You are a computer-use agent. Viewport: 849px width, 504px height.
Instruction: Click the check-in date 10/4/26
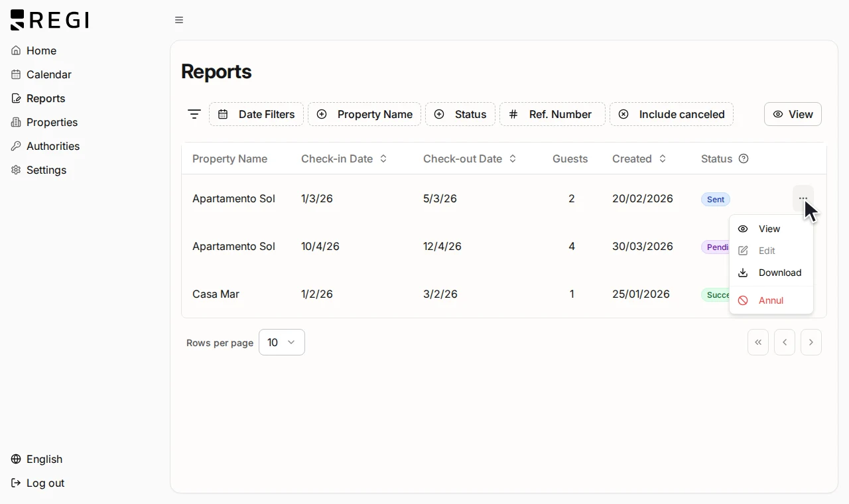pos(320,246)
